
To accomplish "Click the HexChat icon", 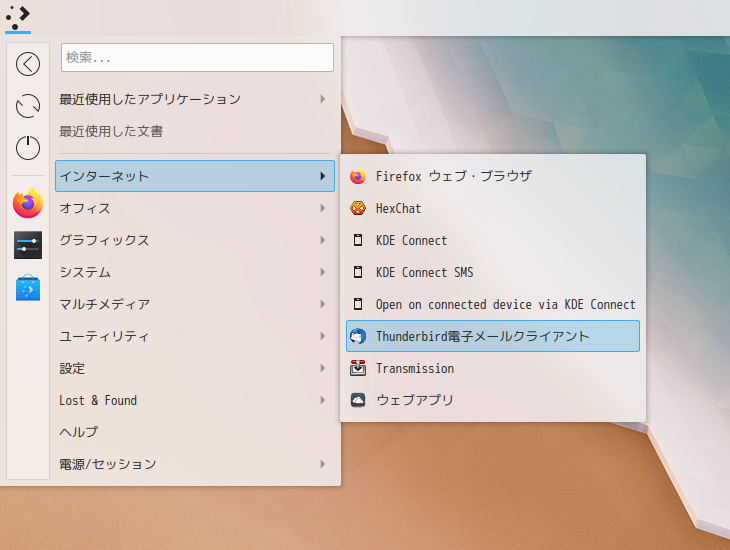I will click(x=358, y=208).
